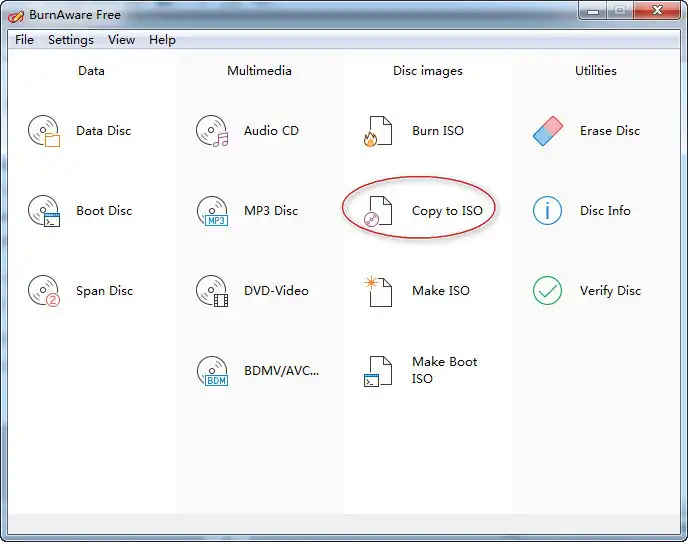Image resolution: width=688 pixels, height=542 pixels.
Task: Expand the View menu
Action: (x=122, y=40)
